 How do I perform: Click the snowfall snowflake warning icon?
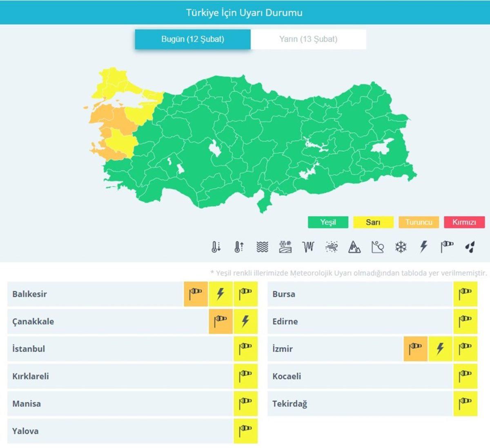(x=401, y=246)
